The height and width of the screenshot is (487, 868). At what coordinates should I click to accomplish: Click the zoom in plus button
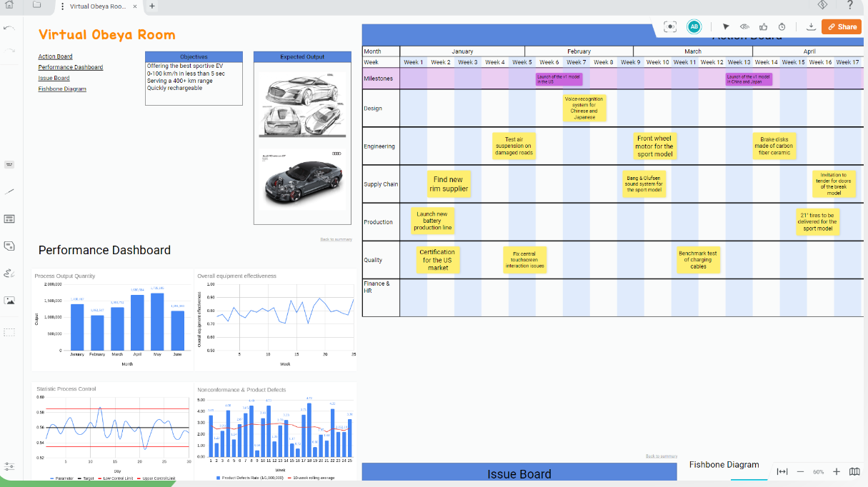click(x=836, y=471)
